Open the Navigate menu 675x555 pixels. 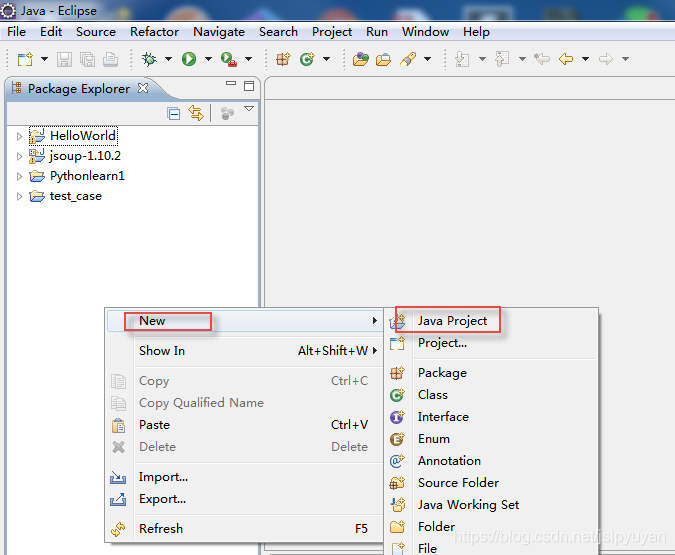point(219,32)
